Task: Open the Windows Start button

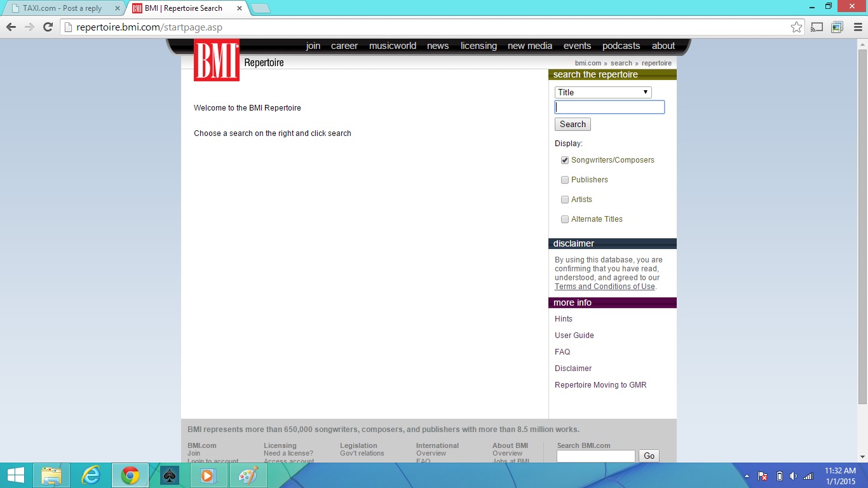Action: click(x=16, y=475)
